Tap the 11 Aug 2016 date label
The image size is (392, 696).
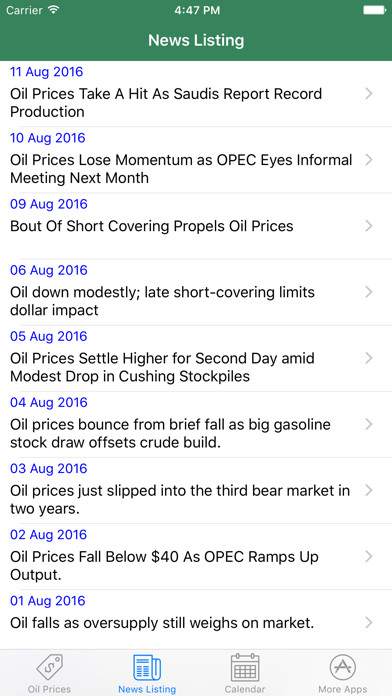[47, 71]
